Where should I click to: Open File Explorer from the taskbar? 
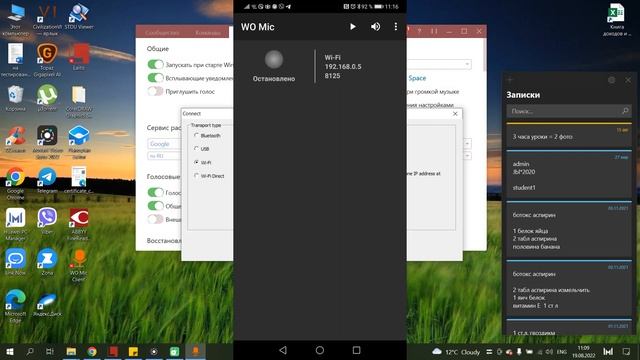(71, 351)
